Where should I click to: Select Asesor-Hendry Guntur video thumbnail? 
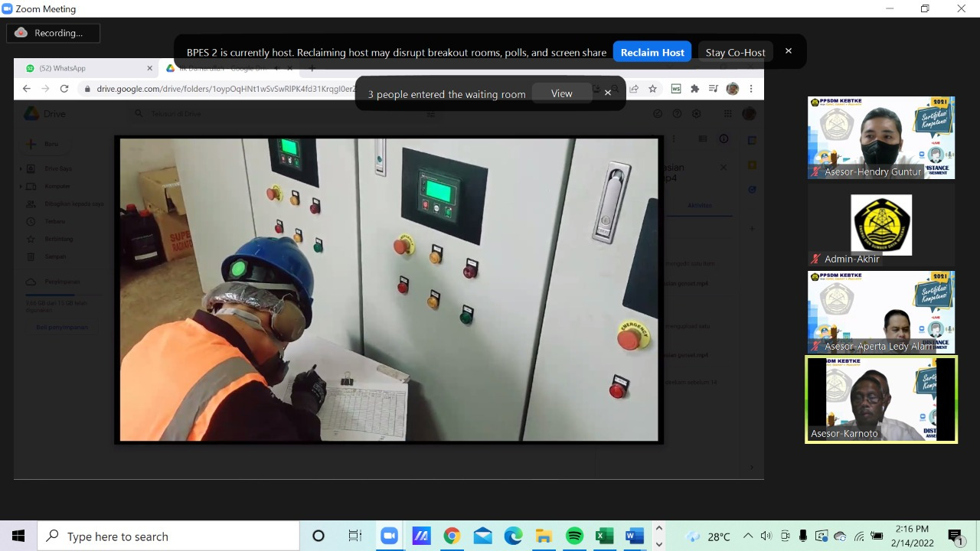click(x=880, y=138)
